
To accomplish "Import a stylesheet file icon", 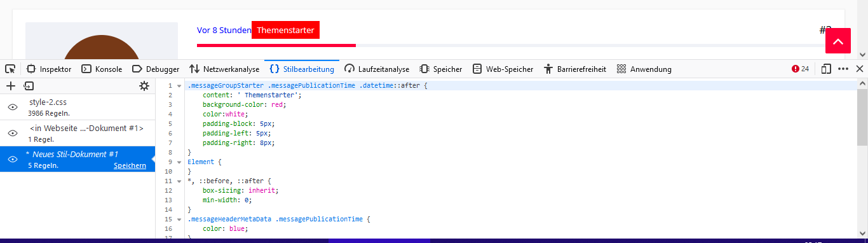I will tap(29, 86).
